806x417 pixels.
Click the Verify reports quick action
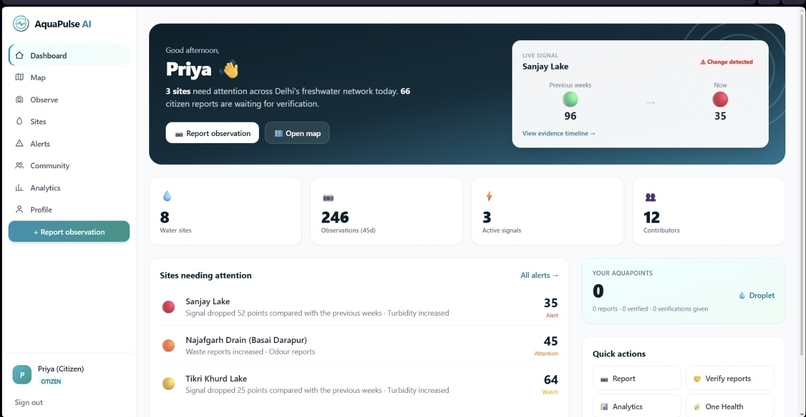pos(729,378)
